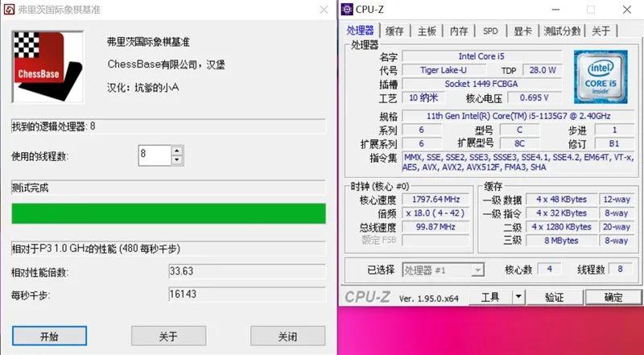Click the thread count field 线程数 8 in CPU-Z

pos(621,269)
